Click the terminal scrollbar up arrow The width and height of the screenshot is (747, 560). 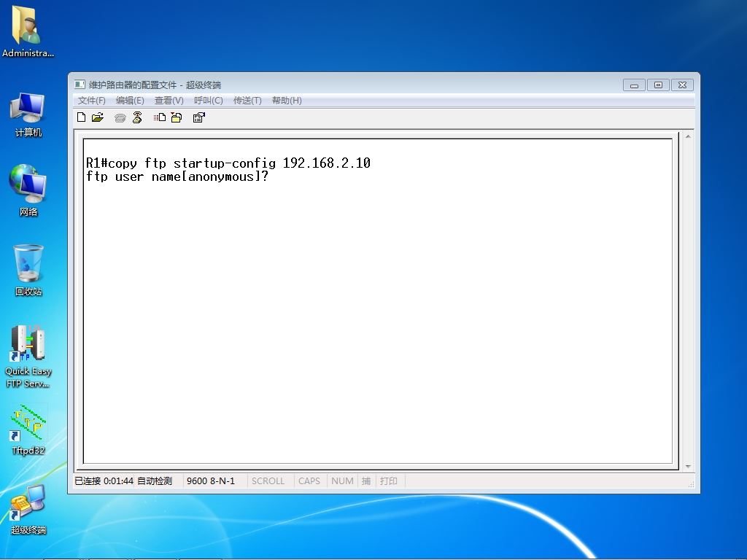point(688,136)
